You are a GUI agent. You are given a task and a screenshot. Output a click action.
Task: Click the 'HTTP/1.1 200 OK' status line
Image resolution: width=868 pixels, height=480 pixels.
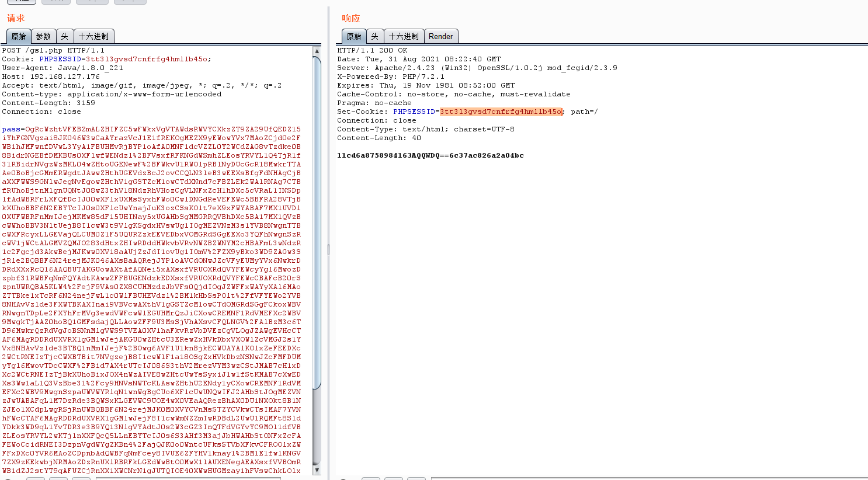click(372, 50)
